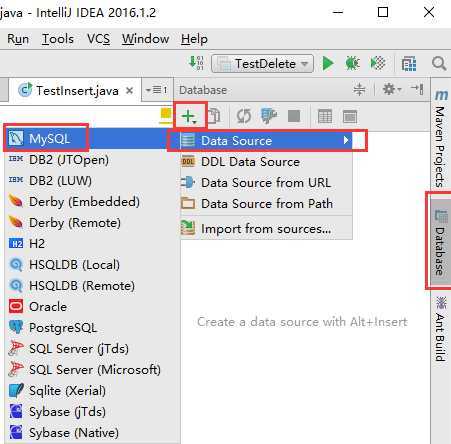
Task: Toggle the Database side tool tab
Action: pyautogui.click(x=441, y=243)
